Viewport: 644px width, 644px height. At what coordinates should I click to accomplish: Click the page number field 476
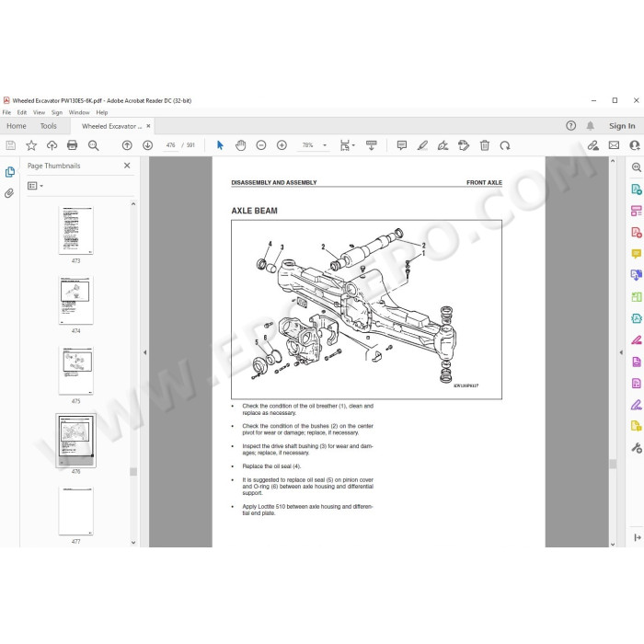tap(170, 145)
